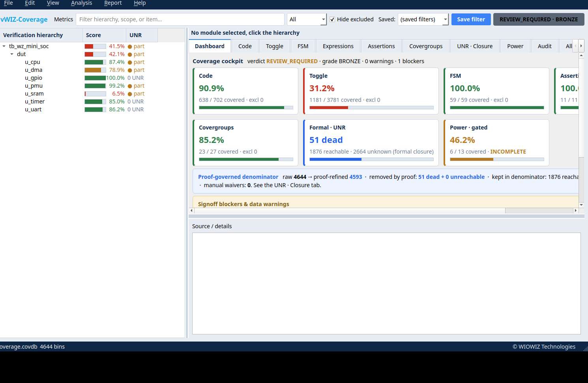
Task: Click the Proof-governed denominator link
Action: tap(238, 177)
